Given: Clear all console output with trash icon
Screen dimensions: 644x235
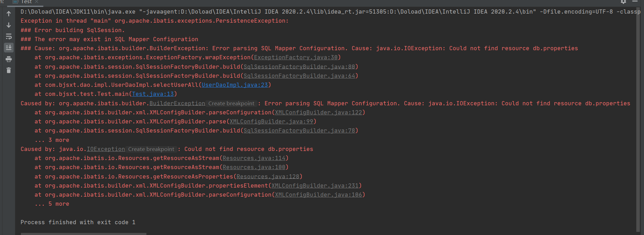Looking at the screenshot, I should click(x=9, y=70).
